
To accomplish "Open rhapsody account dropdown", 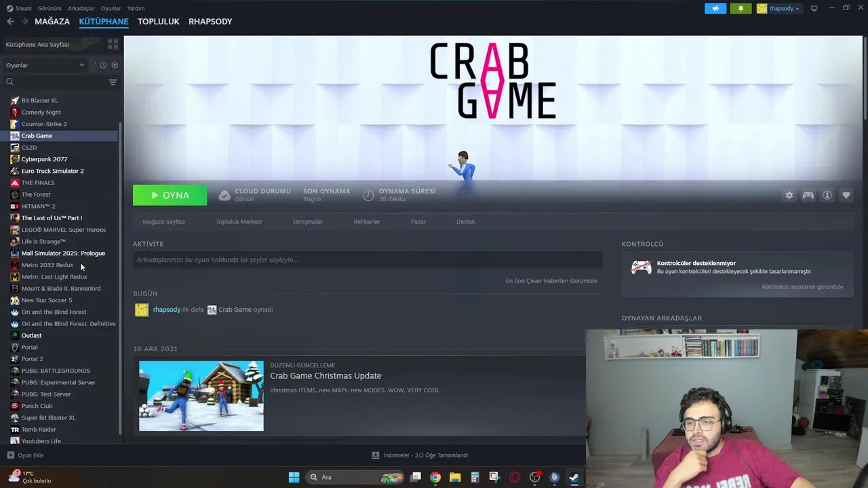I will [778, 8].
